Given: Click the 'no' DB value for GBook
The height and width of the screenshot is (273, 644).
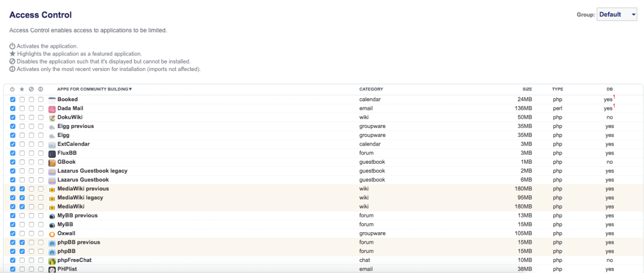Looking at the screenshot, I should (x=610, y=162).
